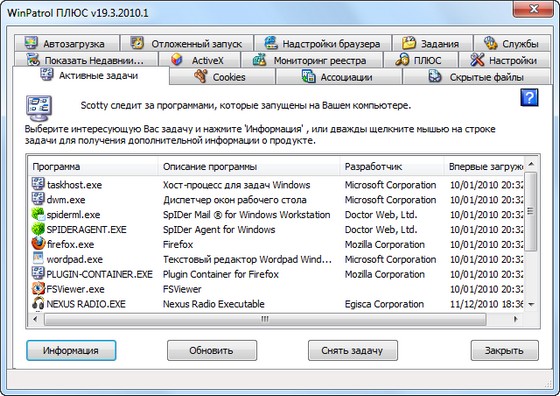This screenshot has height=396, width=560.
Task: Open the Мониторинг реестра tab
Action: 312,60
